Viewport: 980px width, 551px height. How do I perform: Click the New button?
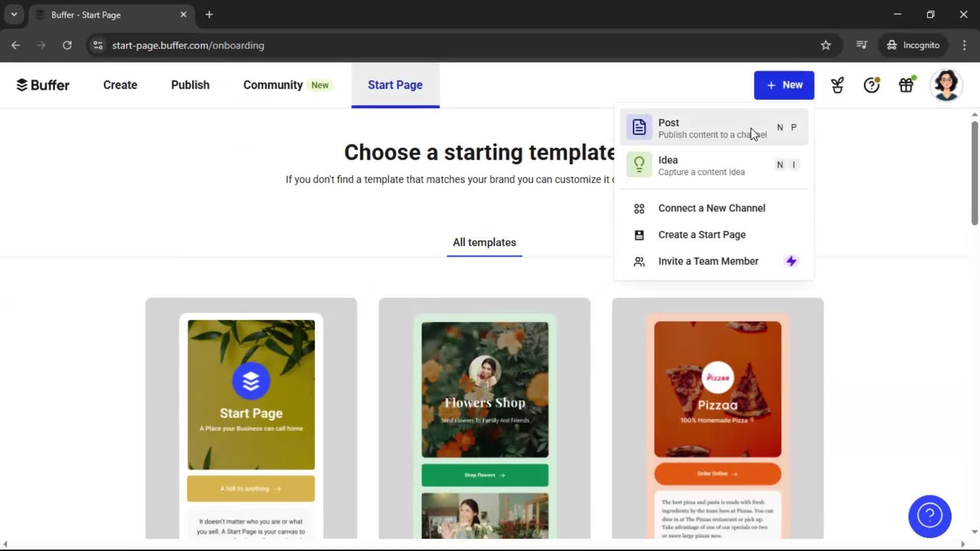pos(784,85)
